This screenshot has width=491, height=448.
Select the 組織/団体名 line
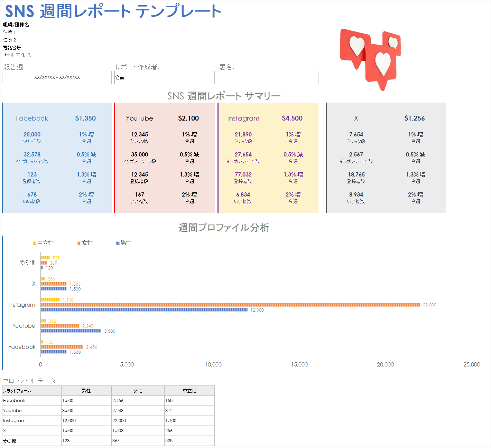16,25
